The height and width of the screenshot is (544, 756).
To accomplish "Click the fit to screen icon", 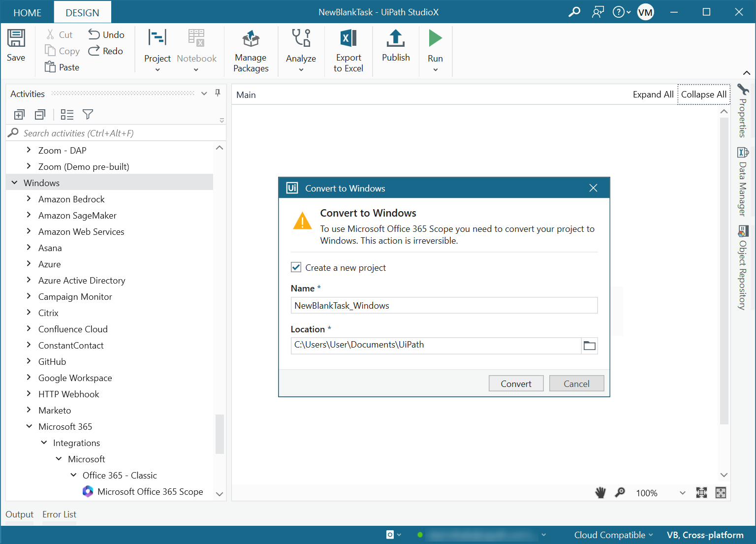I will click(x=701, y=493).
